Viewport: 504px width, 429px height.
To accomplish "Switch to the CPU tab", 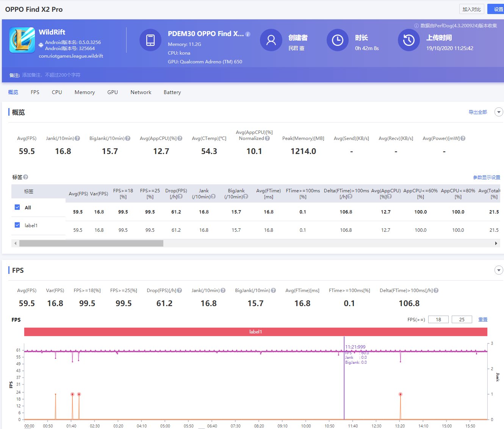I will (57, 92).
